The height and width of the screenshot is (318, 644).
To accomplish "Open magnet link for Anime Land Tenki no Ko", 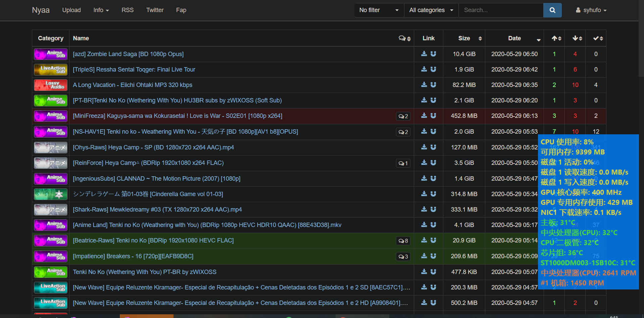I will pos(433,225).
